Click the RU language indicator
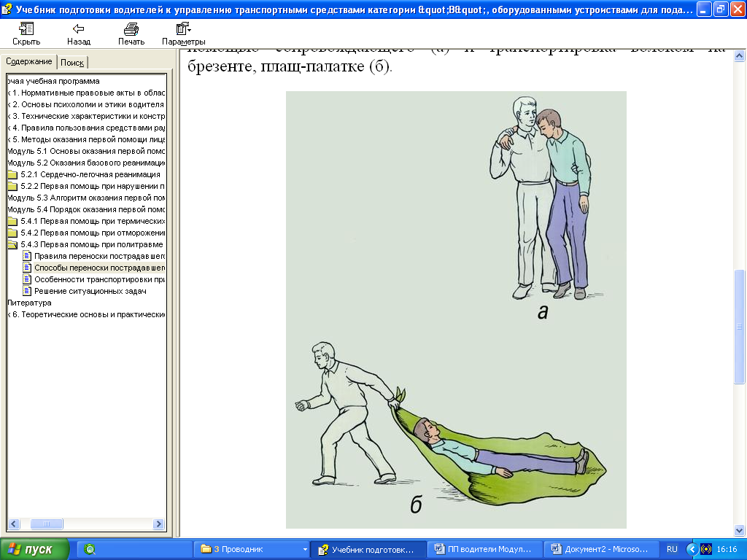This screenshot has height=560, width=747. click(672, 550)
